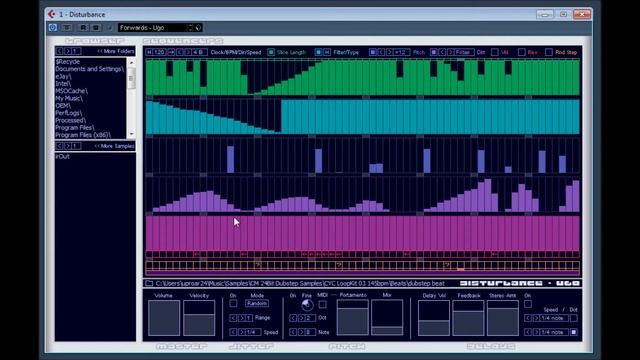Click the previous speed arrow in Clock section
The width and height of the screenshot is (640, 360).
180,52
